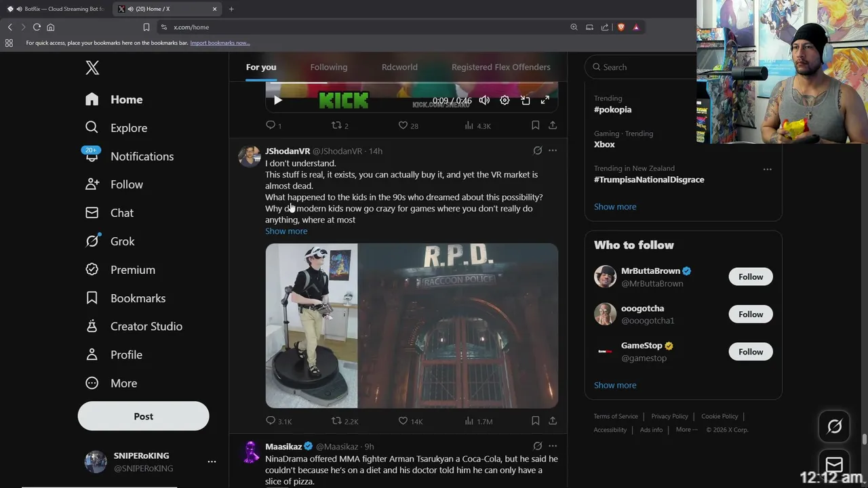Image resolution: width=868 pixels, height=488 pixels.
Task: Expand the More sidebar menu
Action: click(x=111, y=384)
